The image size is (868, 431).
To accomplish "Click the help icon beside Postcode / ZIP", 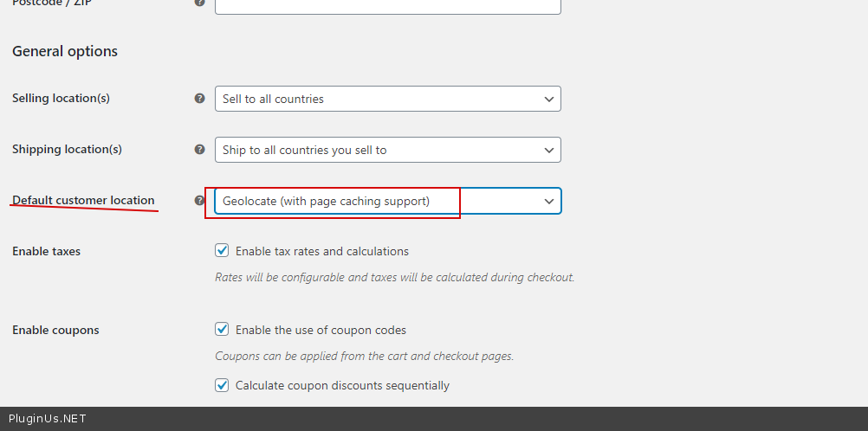I will click(x=200, y=3).
